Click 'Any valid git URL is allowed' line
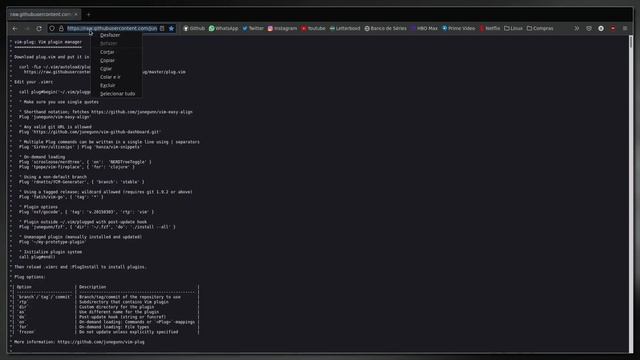Screen dimensions: 640x360 click(55, 127)
